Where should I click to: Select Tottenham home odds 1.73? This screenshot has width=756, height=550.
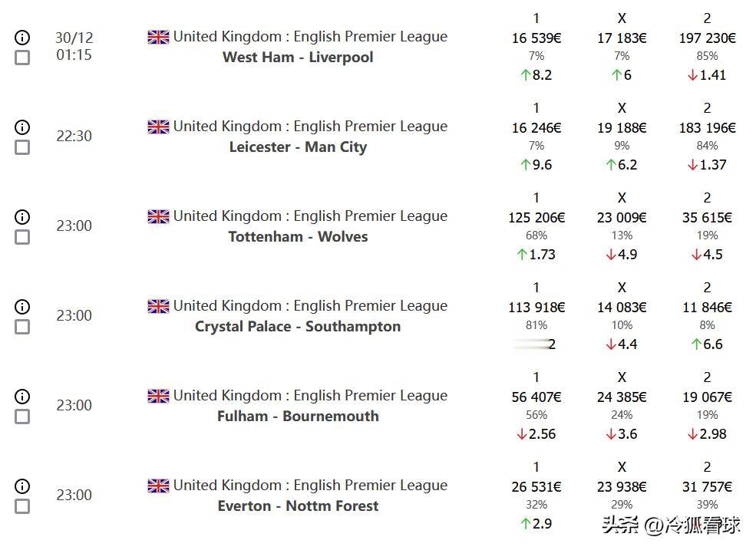tap(536, 254)
